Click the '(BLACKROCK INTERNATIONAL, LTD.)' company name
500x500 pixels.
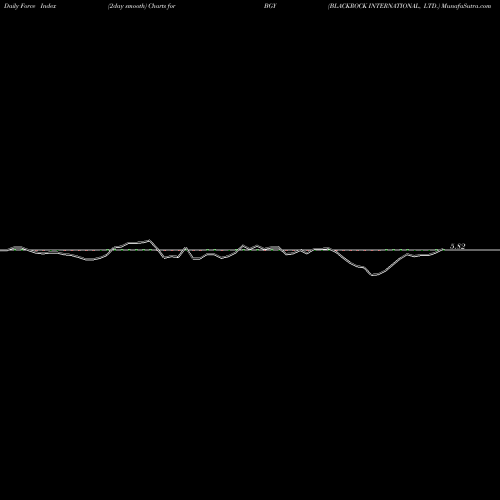384,6
